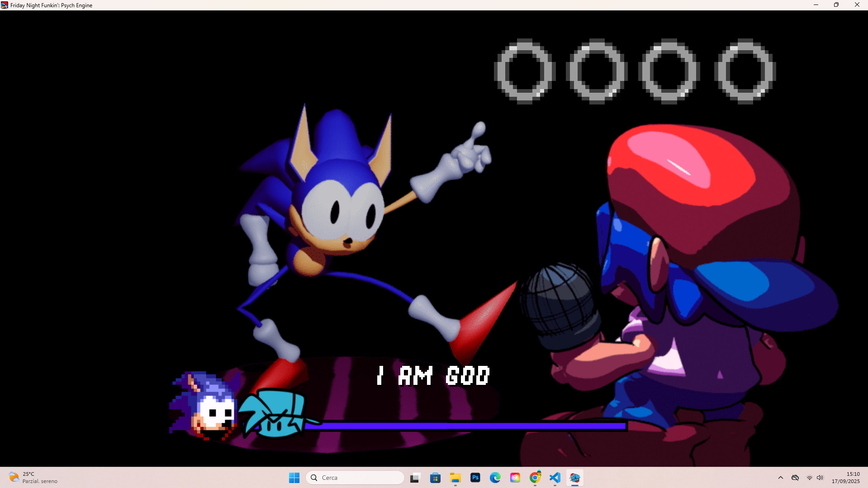Click the third gray note receptor ring

[669, 71]
